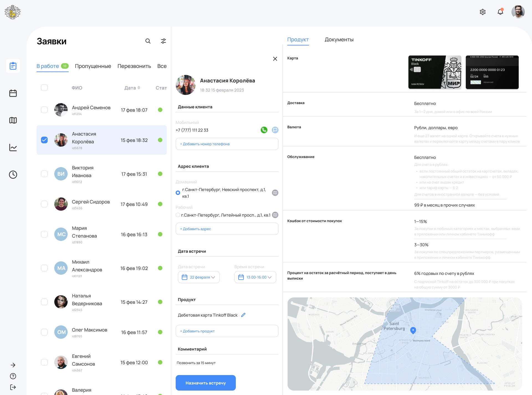The height and width of the screenshot is (395, 532).
Task: Edit product with pencil icon
Action: tap(243, 315)
